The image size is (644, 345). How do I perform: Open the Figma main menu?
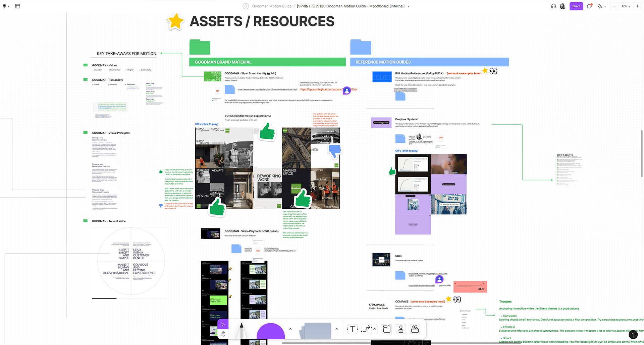(x=5, y=6)
